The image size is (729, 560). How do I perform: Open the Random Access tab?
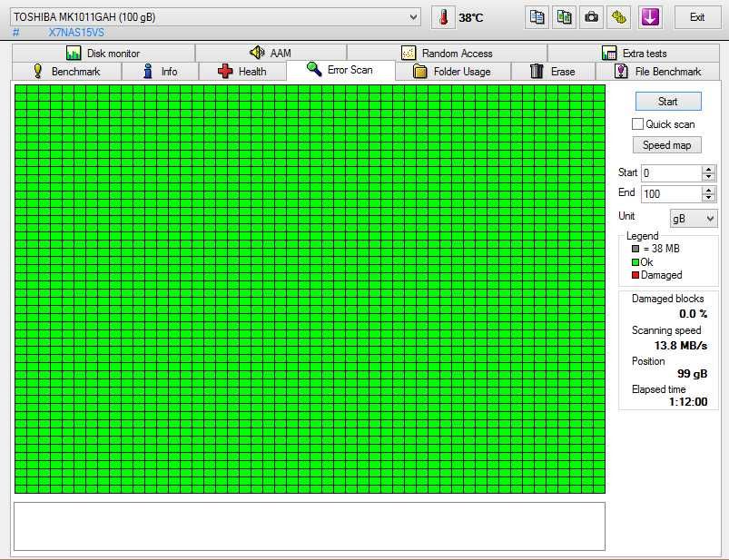(447, 53)
